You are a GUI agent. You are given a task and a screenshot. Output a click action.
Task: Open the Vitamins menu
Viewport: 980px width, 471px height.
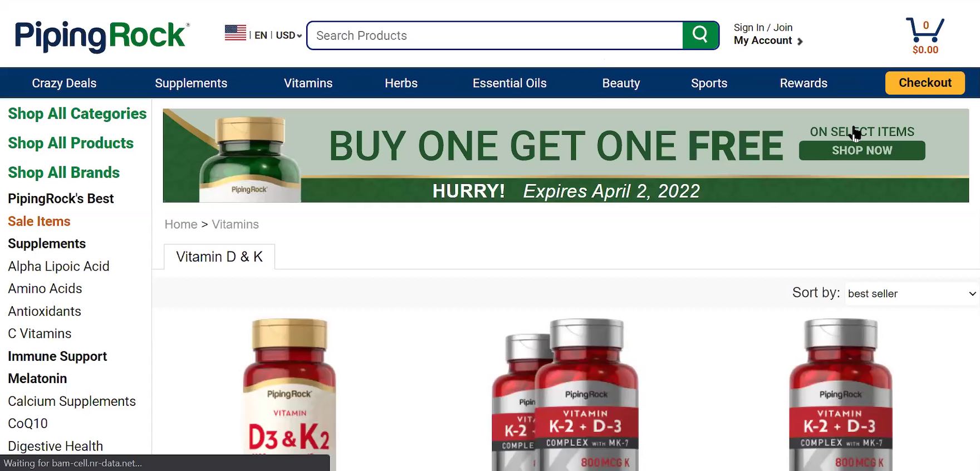click(308, 83)
